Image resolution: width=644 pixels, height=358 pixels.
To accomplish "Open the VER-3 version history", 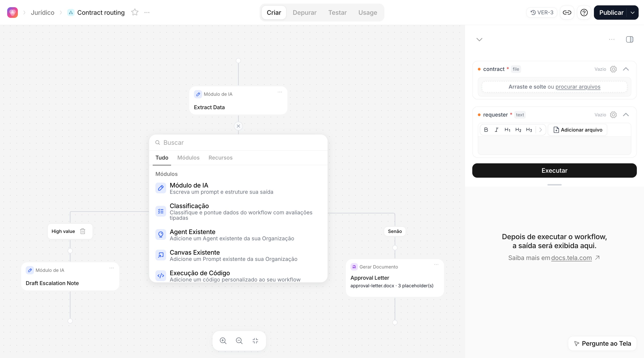I will (542, 13).
